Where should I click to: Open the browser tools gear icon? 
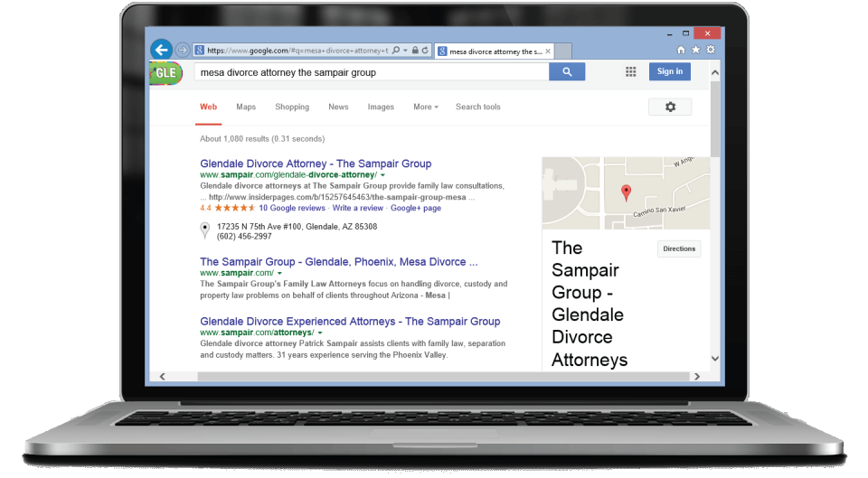pyautogui.click(x=710, y=50)
